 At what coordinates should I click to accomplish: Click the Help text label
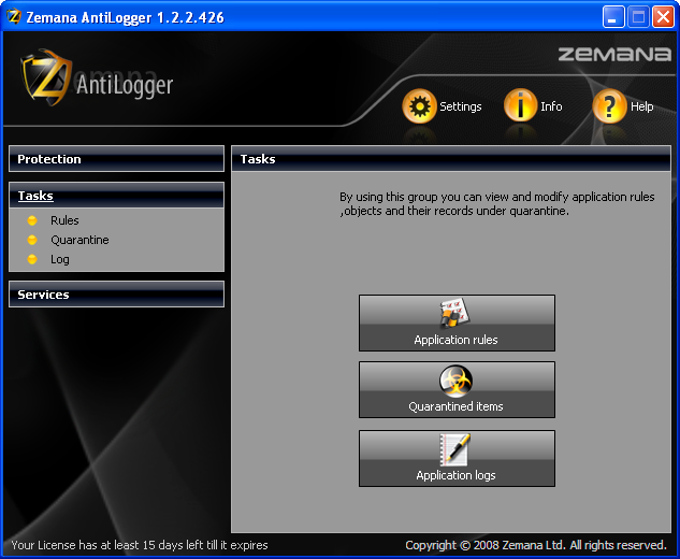tap(642, 106)
